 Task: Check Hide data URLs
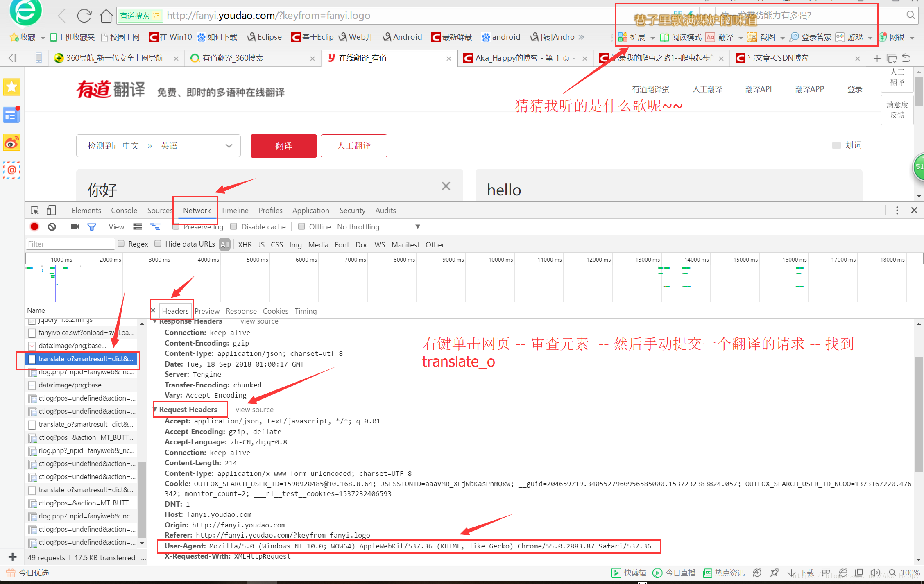point(158,243)
